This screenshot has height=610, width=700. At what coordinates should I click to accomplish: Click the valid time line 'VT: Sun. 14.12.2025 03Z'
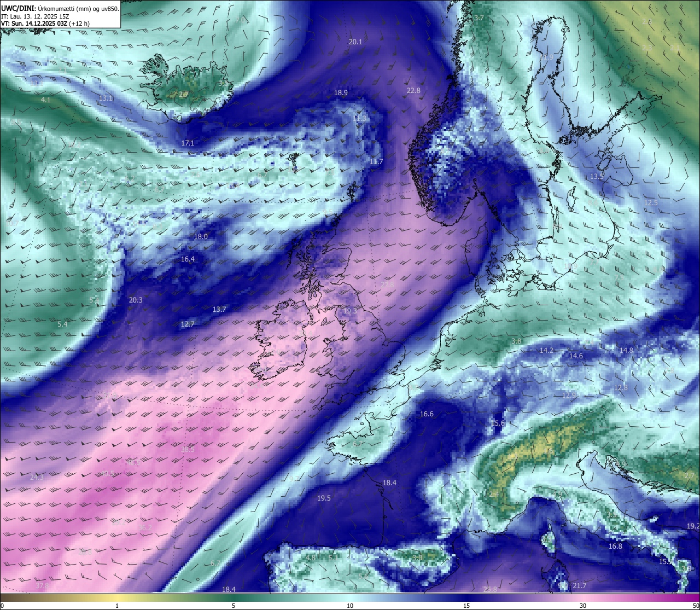click(x=34, y=24)
